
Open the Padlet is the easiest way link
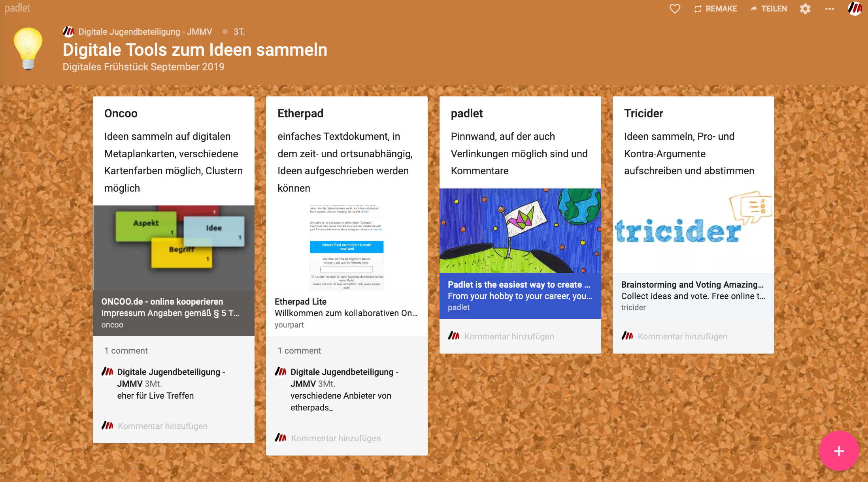pos(520,296)
